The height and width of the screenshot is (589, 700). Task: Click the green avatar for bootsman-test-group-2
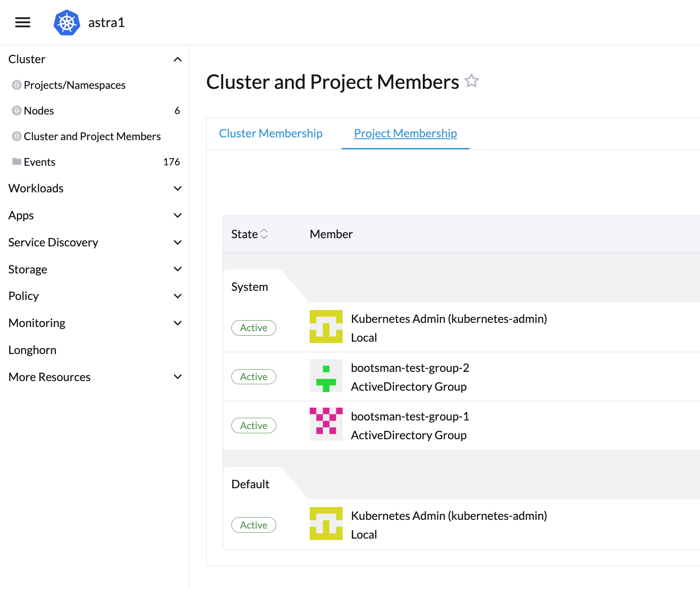point(326,376)
